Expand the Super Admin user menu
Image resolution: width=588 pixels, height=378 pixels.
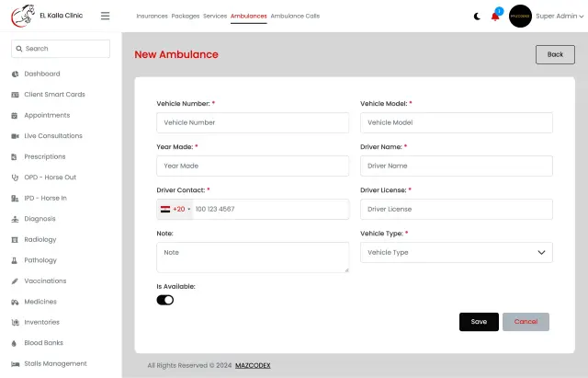click(560, 17)
